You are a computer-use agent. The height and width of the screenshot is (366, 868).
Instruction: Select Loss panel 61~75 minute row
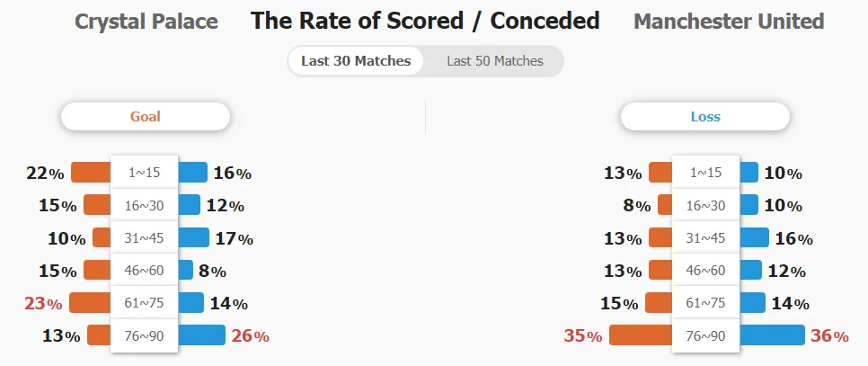pos(705,303)
